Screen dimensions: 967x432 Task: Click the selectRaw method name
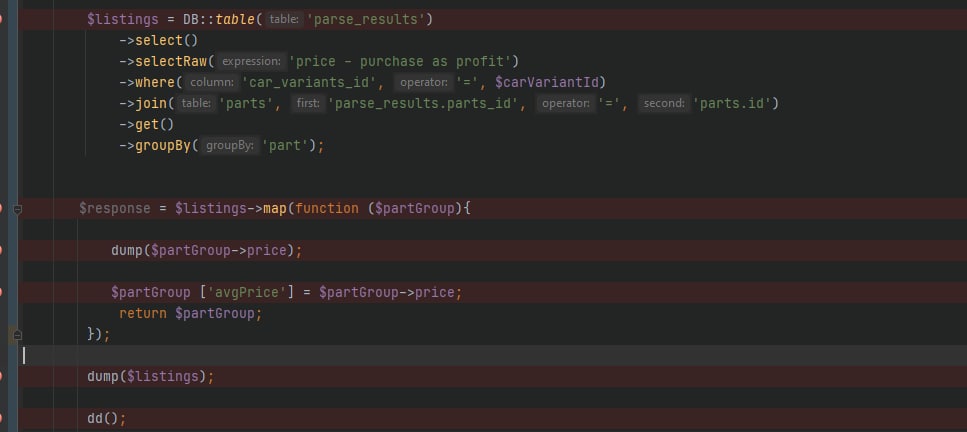tap(171, 62)
